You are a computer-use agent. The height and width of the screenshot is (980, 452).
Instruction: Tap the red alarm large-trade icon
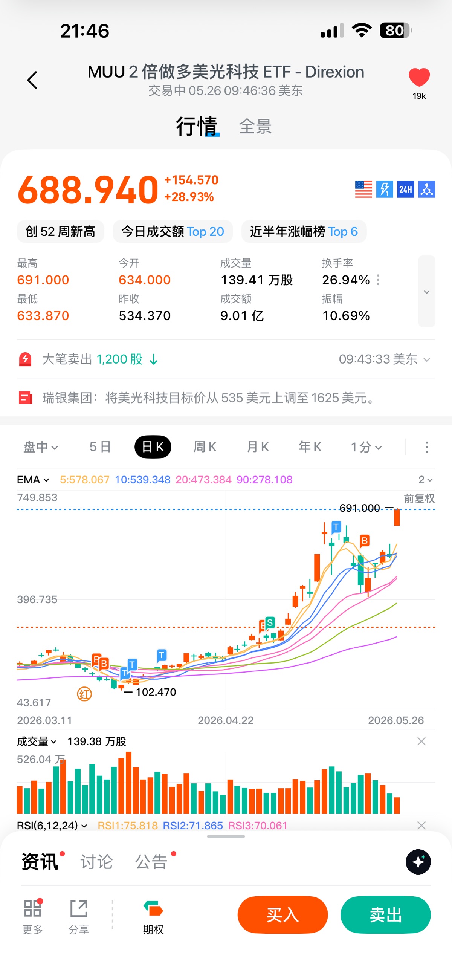25,359
